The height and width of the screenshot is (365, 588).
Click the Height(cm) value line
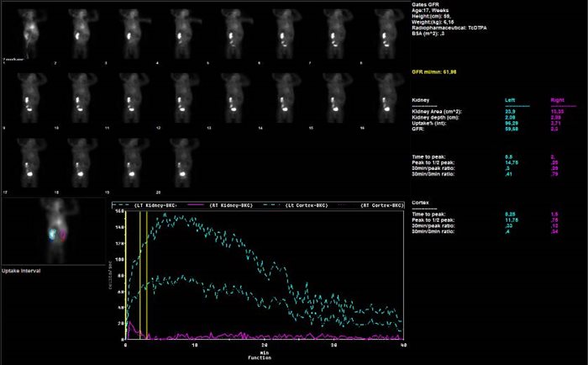pyautogui.click(x=431, y=17)
